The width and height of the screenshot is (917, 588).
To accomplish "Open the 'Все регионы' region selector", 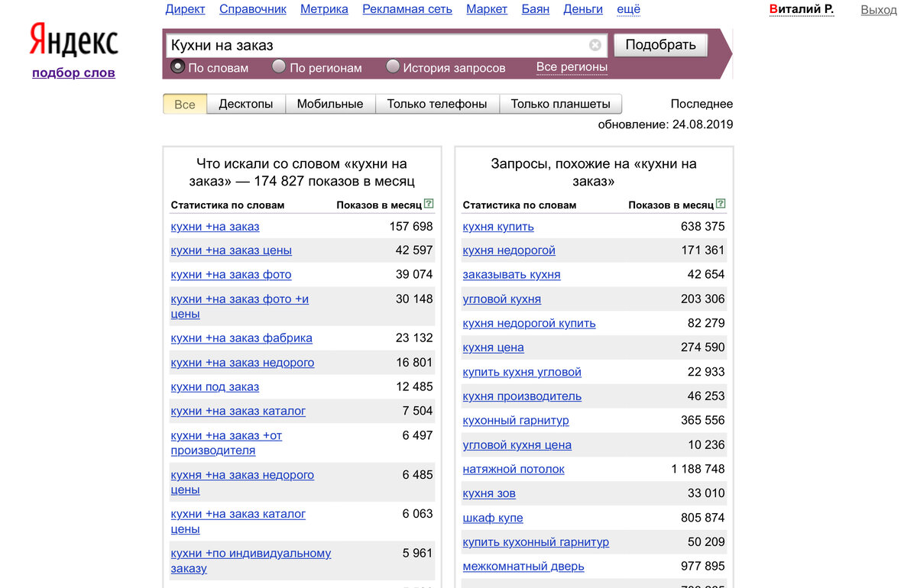I will coord(572,67).
